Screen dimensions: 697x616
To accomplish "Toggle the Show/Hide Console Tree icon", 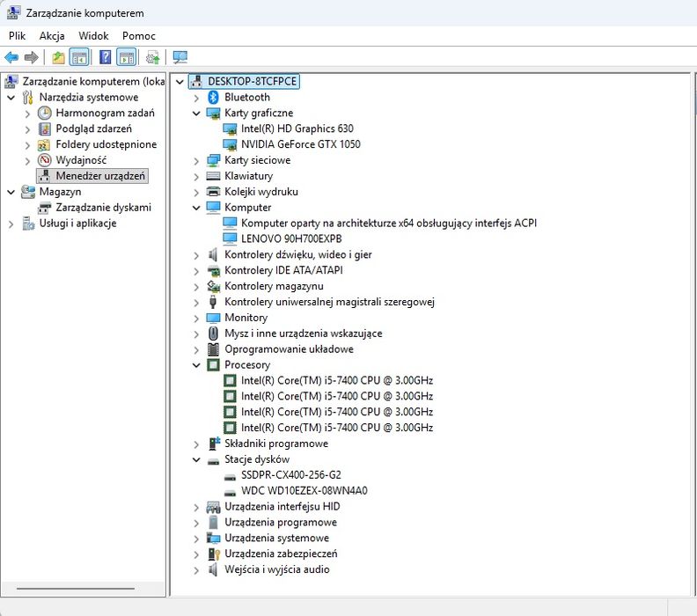I will [x=79, y=57].
